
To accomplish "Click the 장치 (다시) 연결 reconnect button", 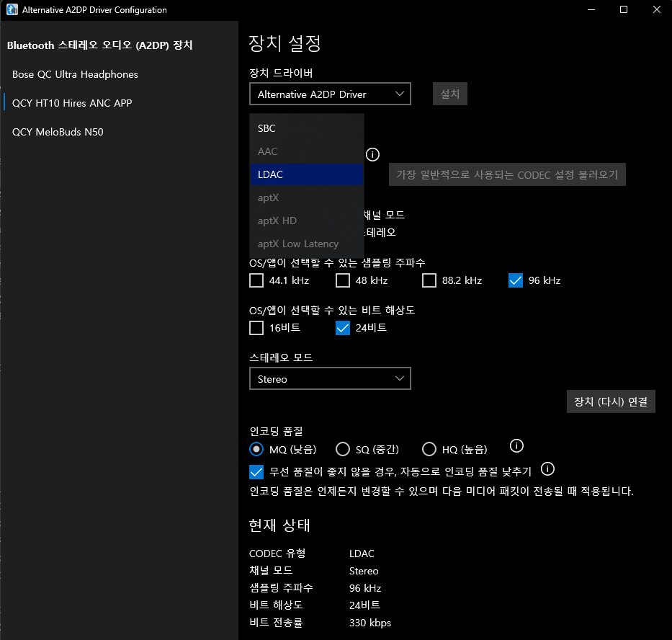I will [x=611, y=401].
